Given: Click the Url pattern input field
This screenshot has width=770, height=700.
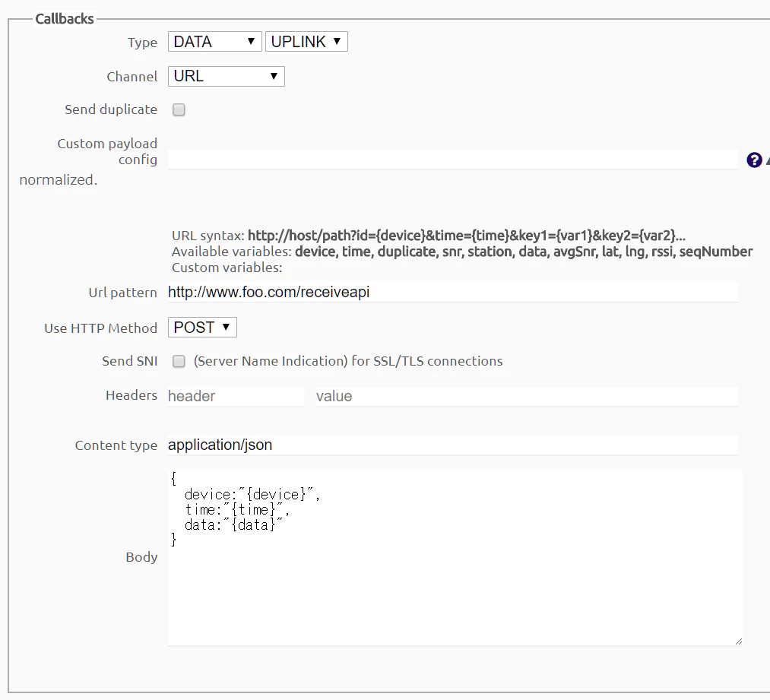Looking at the screenshot, I should click(x=453, y=292).
